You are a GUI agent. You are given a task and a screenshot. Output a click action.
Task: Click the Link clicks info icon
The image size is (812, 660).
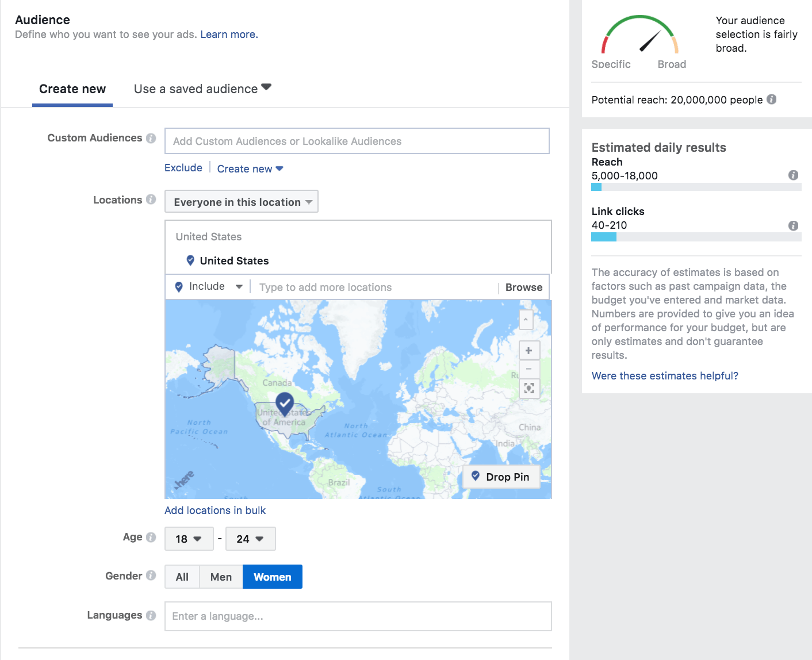click(x=793, y=225)
